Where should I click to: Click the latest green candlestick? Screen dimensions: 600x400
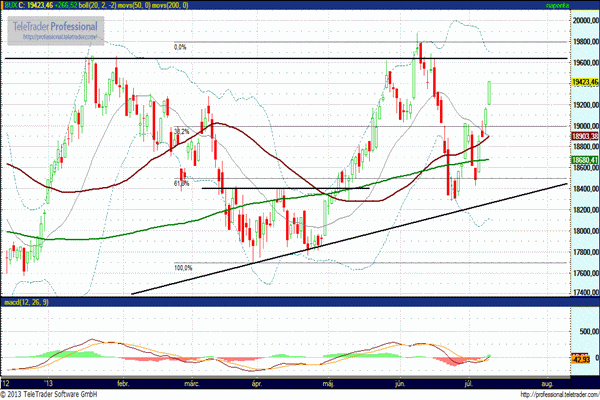click(x=489, y=93)
